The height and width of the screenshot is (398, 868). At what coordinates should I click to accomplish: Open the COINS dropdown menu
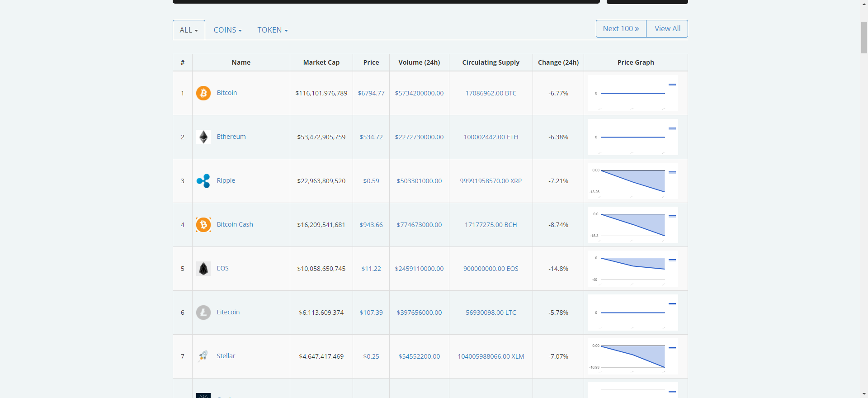point(227,30)
